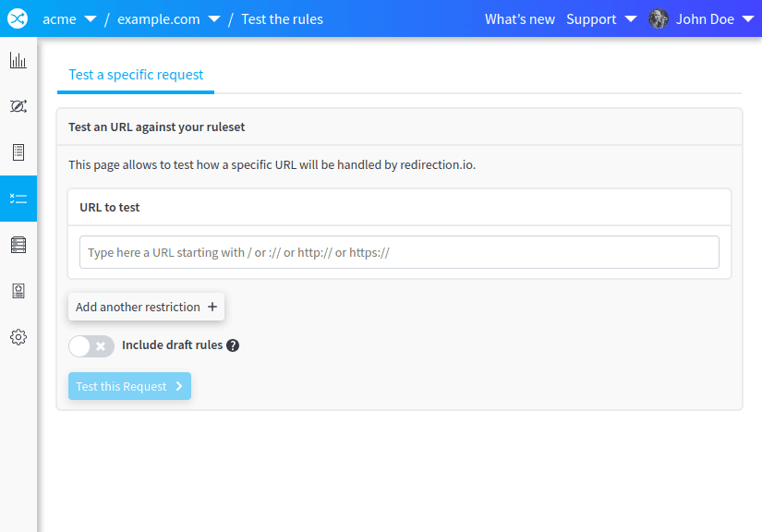Viewport: 762px width, 532px height.
Task: Select the Test a specific request tab
Action: tap(136, 75)
